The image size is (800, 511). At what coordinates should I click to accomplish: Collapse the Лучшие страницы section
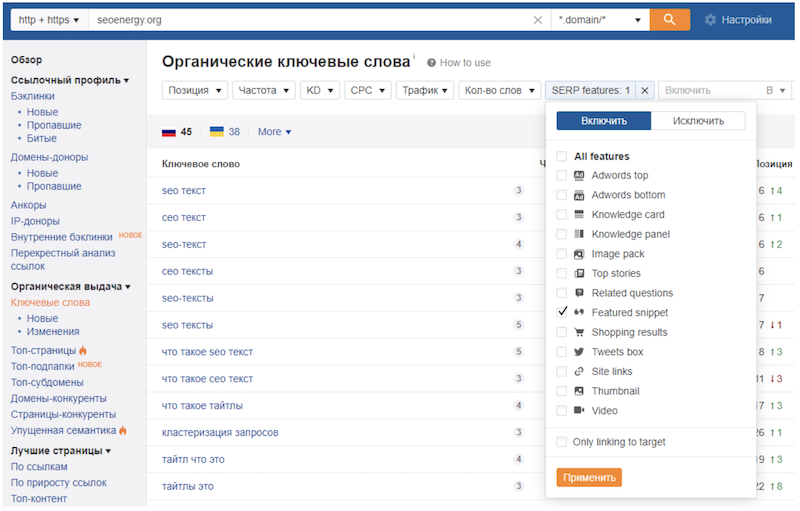point(61,451)
